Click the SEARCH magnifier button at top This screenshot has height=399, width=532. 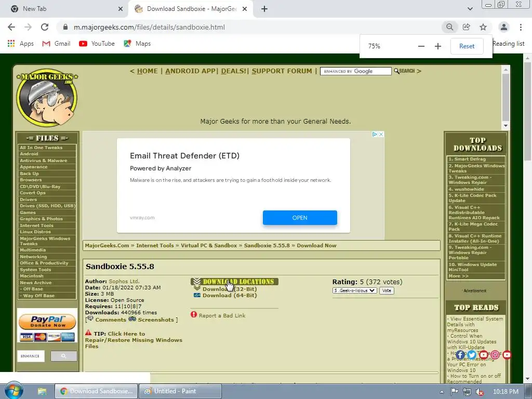coord(404,71)
